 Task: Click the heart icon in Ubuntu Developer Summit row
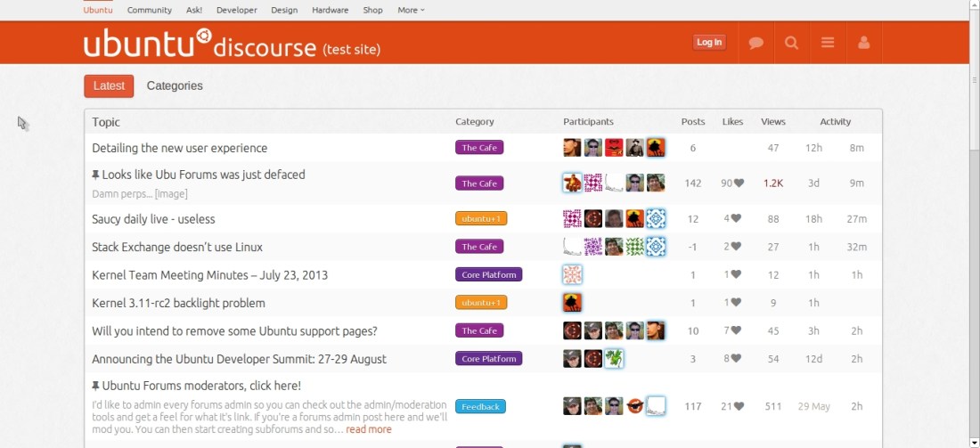pos(736,359)
